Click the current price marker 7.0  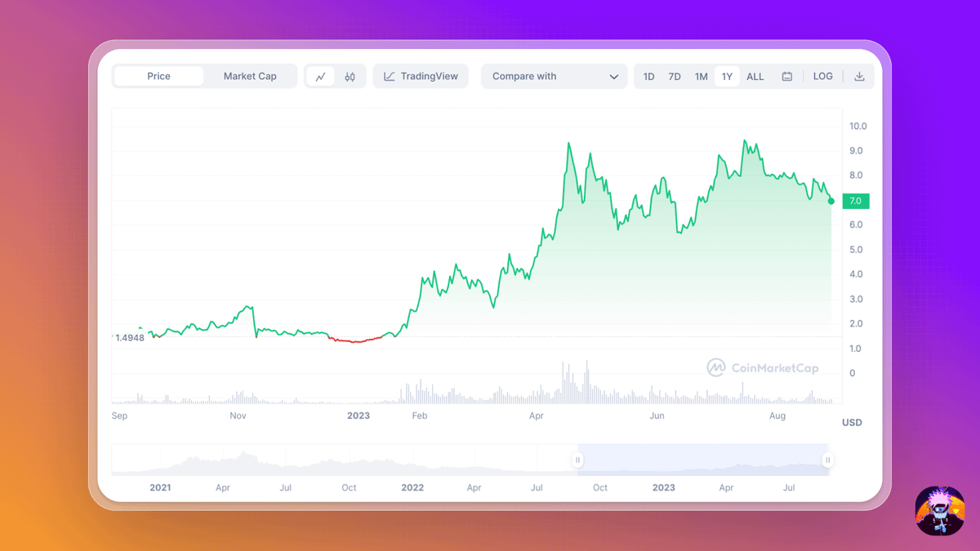coord(856,201)
